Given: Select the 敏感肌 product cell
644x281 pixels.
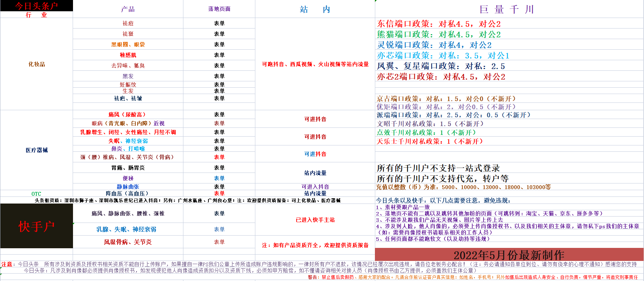Looking at the screenshot, I should click(x=128, y=55).
